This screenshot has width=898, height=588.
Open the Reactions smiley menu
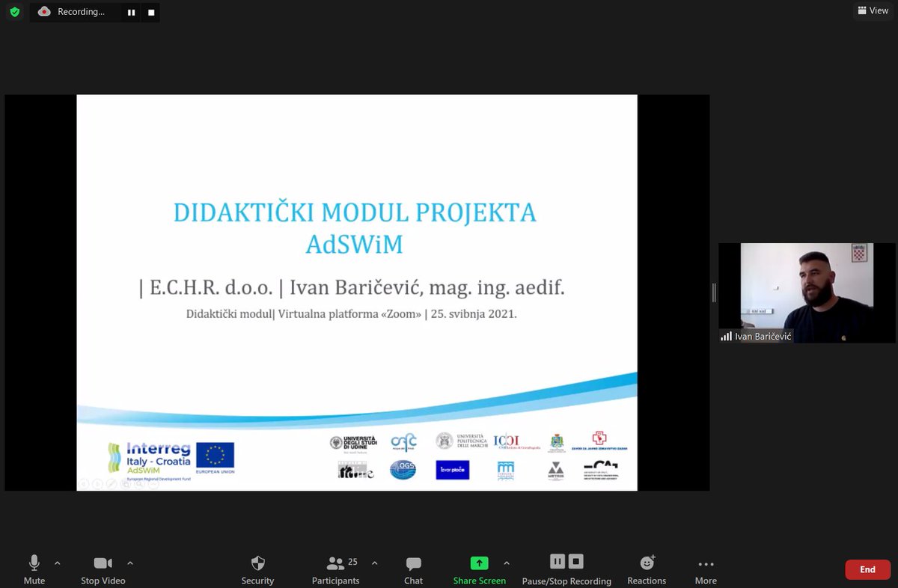pos(647,570)
